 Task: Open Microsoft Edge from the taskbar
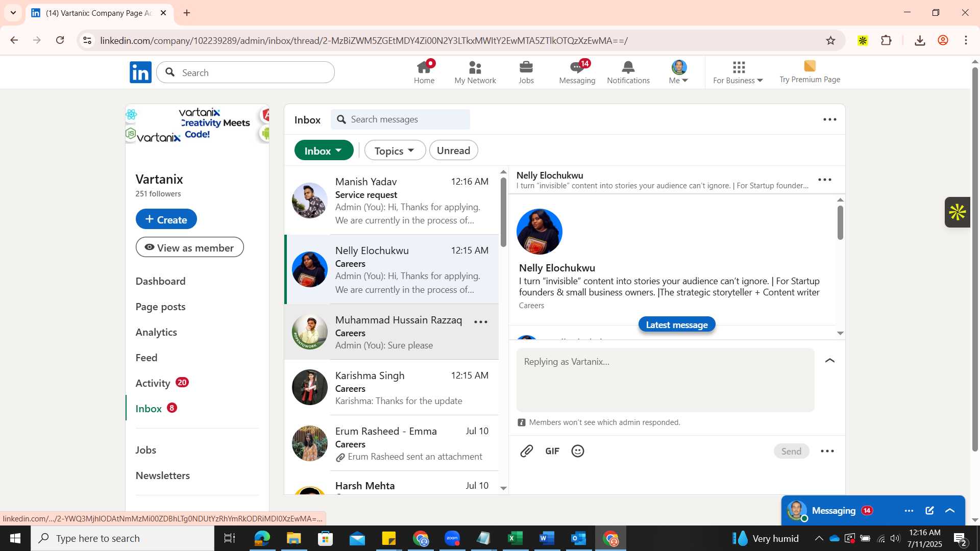(x=262, y=538)
